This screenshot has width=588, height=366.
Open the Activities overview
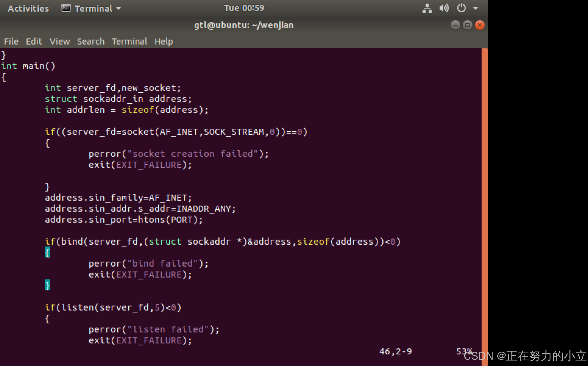pyautogui.click(x=28, y=8)
